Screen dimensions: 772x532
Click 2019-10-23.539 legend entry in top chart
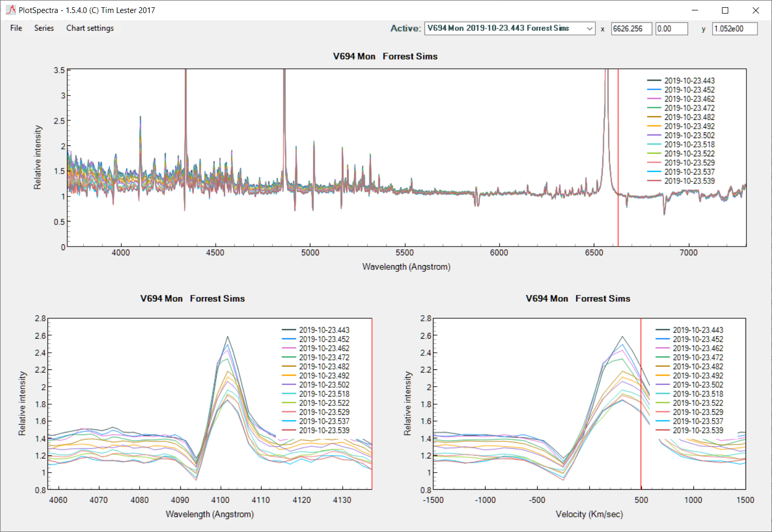689,181
